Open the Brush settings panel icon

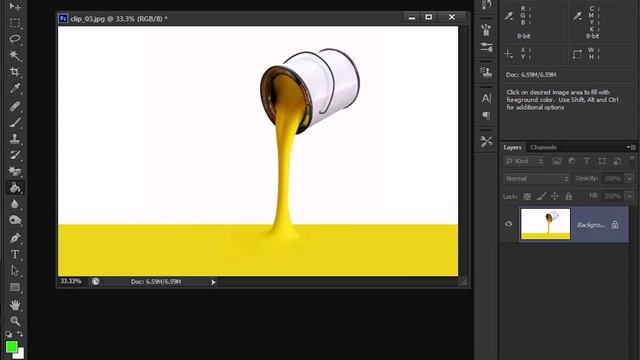(486, 47)
